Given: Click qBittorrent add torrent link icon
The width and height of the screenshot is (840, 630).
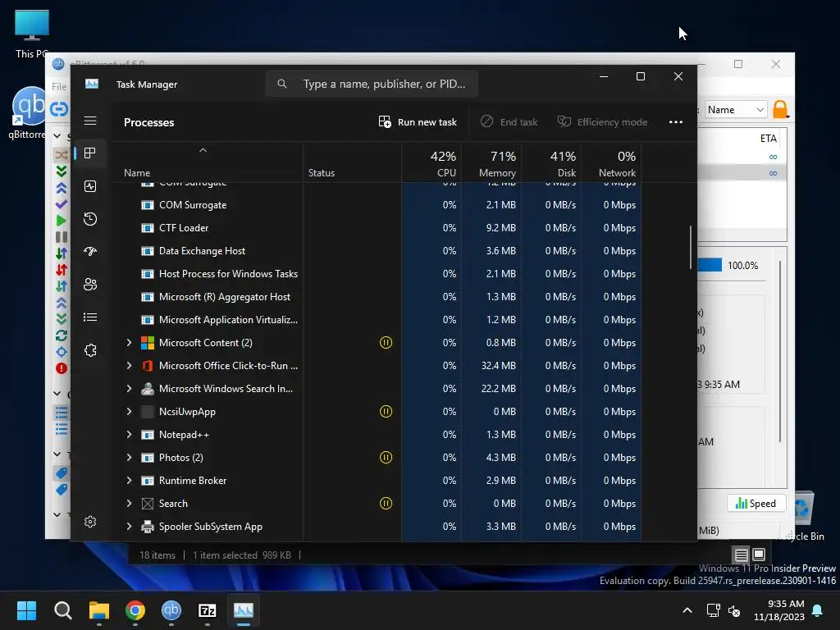Looking at the screenshot, I should tap(59, 109).
